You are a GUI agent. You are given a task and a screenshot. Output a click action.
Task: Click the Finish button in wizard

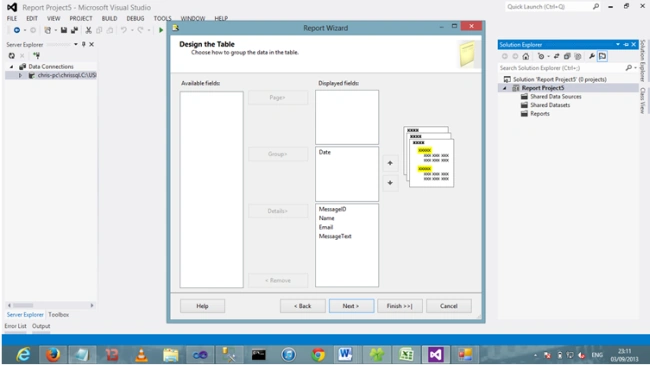point(400,306)
